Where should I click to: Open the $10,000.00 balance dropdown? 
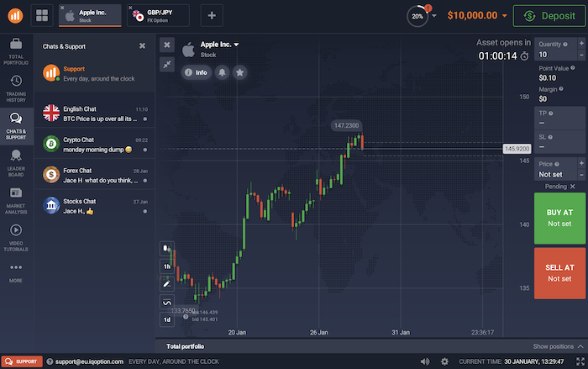coord(477,15)
